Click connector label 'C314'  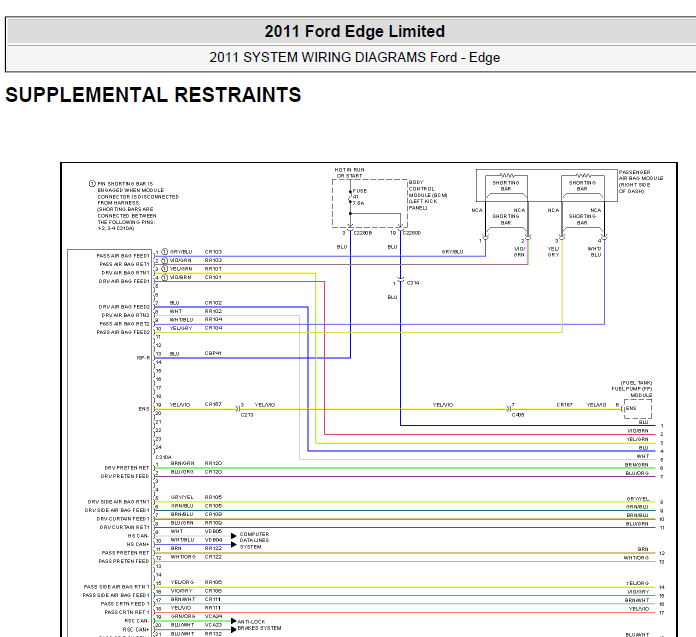click(413, 282)
